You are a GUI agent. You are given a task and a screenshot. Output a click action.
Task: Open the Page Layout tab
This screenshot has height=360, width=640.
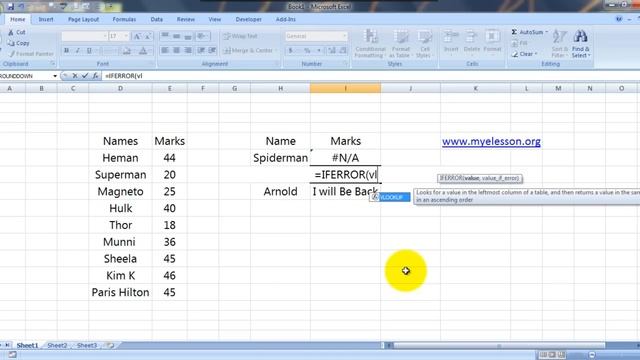point(83,19)
